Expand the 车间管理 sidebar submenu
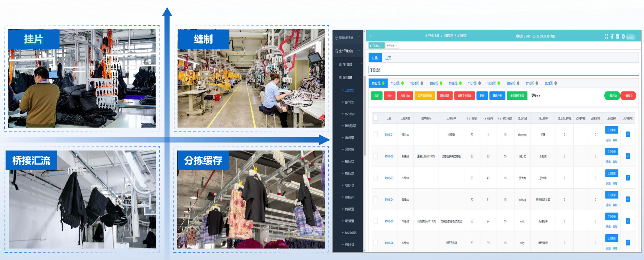Screen dimensions: 644x260 point(361,64)
